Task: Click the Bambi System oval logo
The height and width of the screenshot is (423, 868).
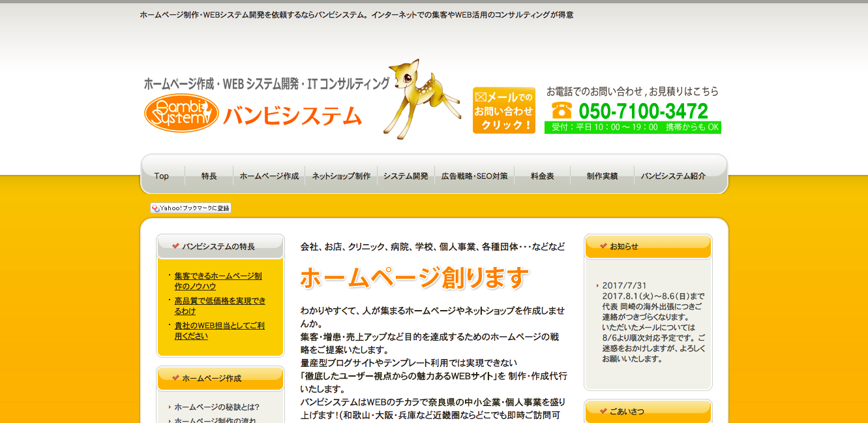Action: (x=181, y=113)
